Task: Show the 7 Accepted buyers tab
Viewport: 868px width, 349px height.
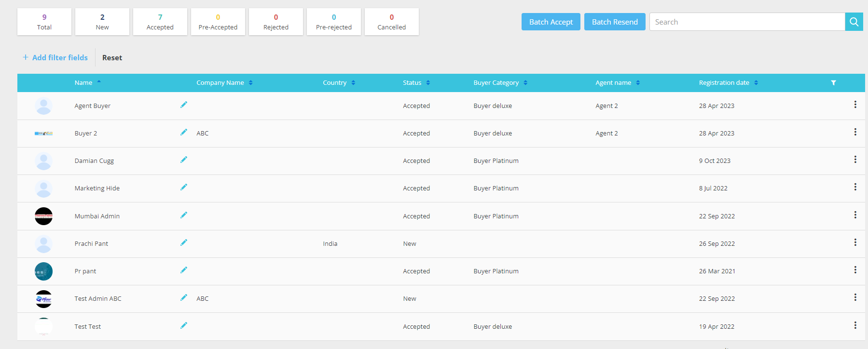Action: pos(160,22)
